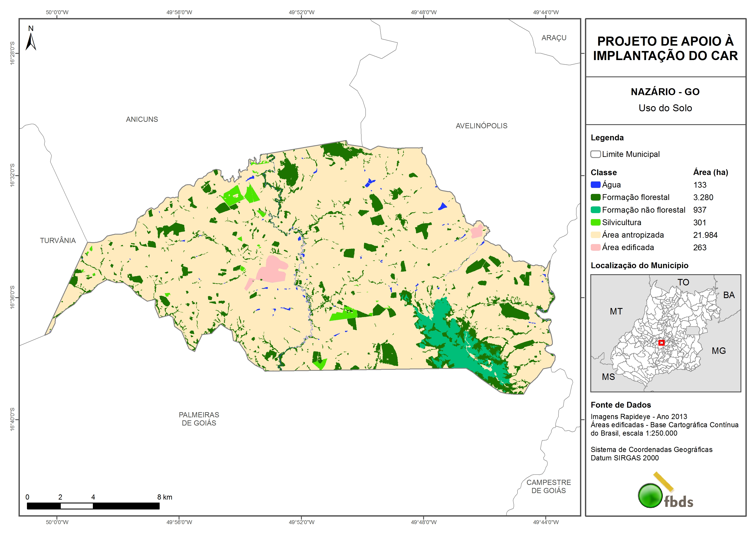Click the TURVÂNIA label on map
The image size is (756, 534).
58,240
